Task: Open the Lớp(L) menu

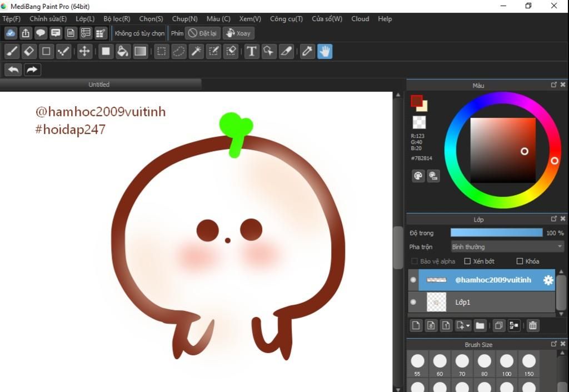Action: (85, 19)
